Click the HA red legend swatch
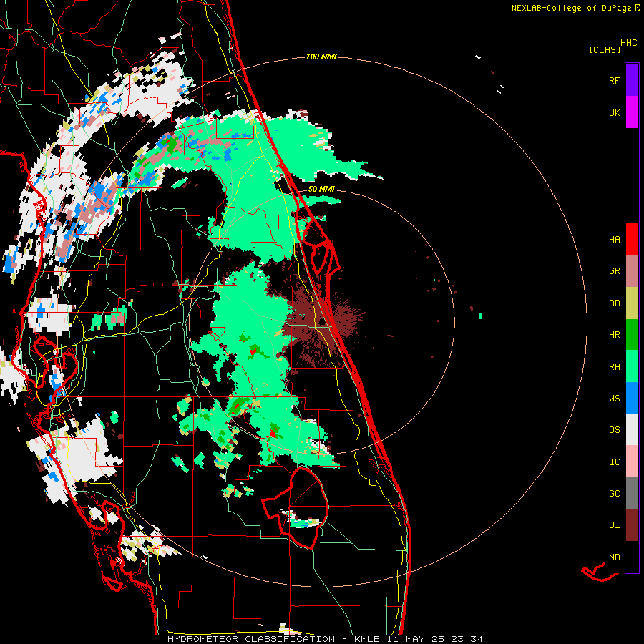The image size is (644, 644). pyautogui.click(x=632, y=239)
